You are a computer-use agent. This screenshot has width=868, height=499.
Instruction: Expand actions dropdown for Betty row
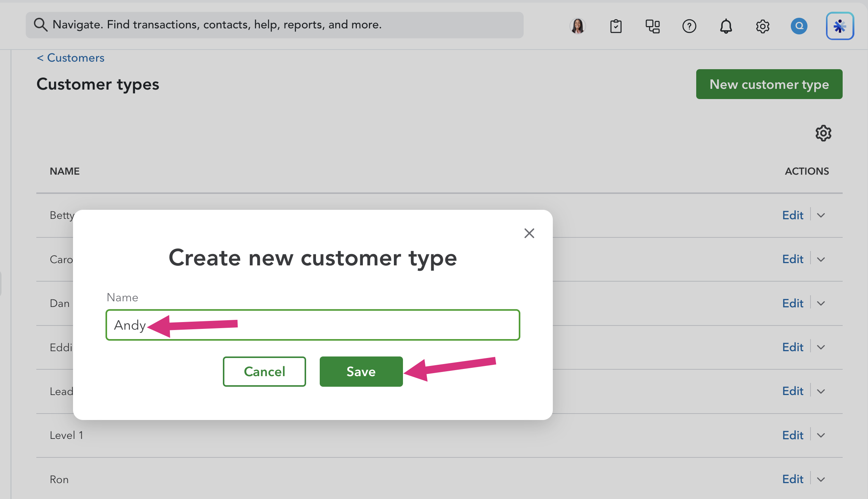click(x=821, y=215)
